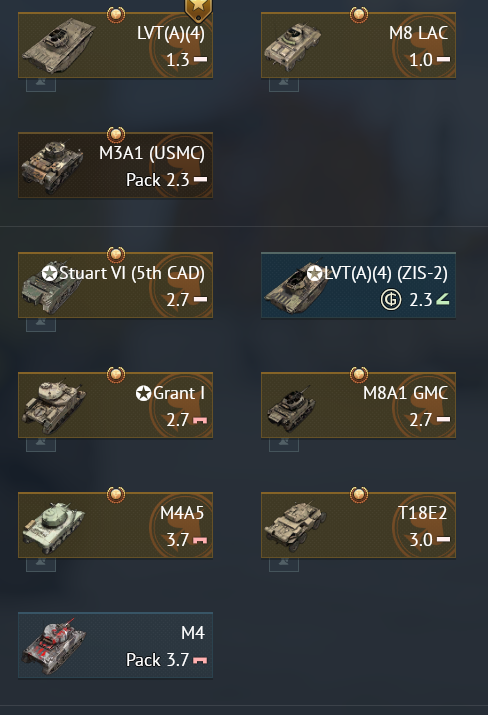Select the LVT(A)(4) (ZIS-2) premium card

coord(358,285)
